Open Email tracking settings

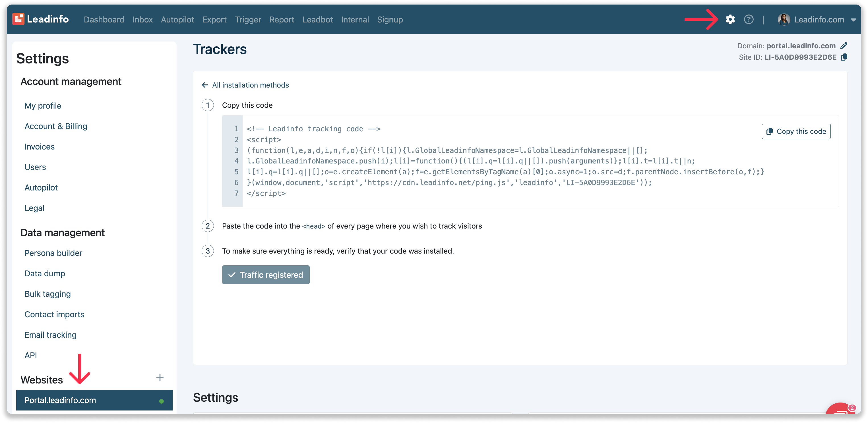tap(51, 335)
